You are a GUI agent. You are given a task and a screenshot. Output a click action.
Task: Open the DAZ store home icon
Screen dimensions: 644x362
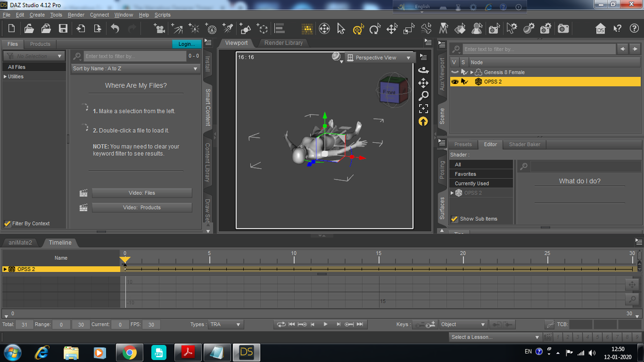click(600, 29)
